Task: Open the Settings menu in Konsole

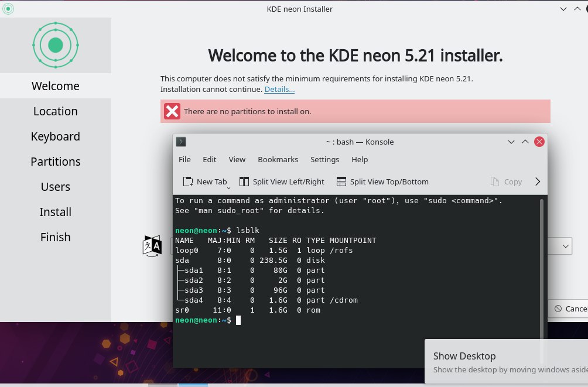Action: 325,160
